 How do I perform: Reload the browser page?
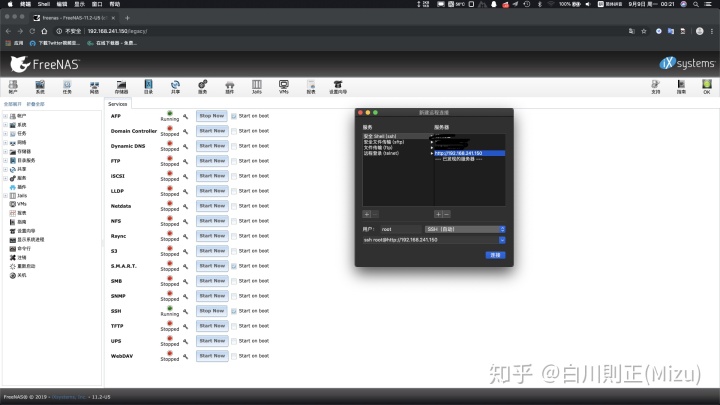(x=32, y=31)
